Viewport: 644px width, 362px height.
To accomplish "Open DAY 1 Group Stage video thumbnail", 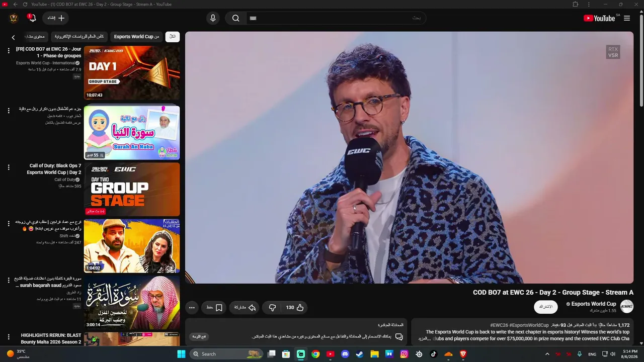I will click(132, 73).
